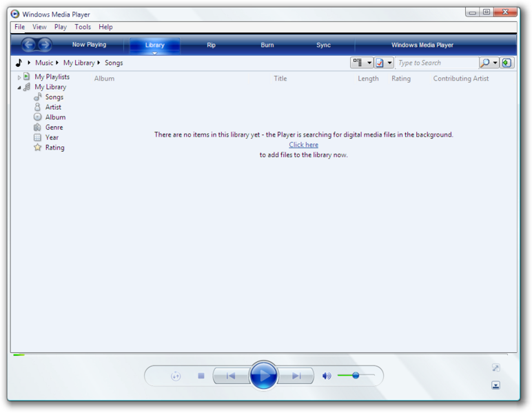Screen dimensions: 532x413
Task: Click the Year calendar icon
Action: pos(37,137)
